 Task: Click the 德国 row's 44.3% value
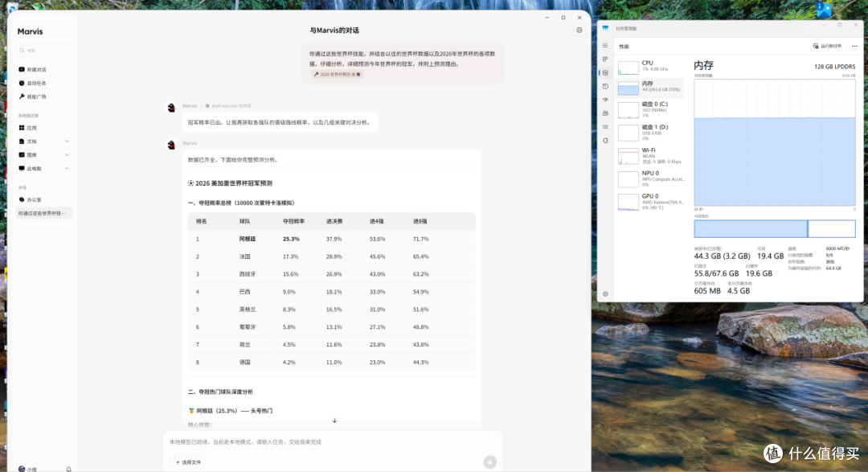[420, 363]
